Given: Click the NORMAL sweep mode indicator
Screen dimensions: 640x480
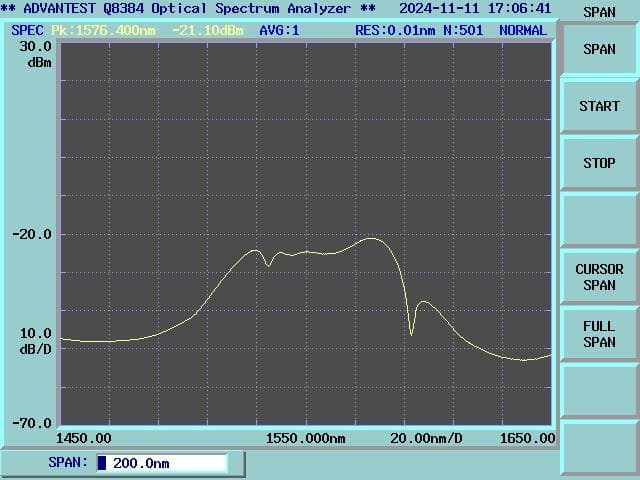Looking at the screenshot, I should click(x=522, y=30).
